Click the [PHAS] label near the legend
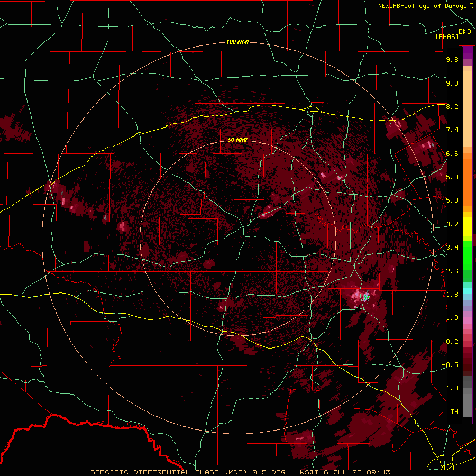 pyautogui.click(x=447, y=37)
